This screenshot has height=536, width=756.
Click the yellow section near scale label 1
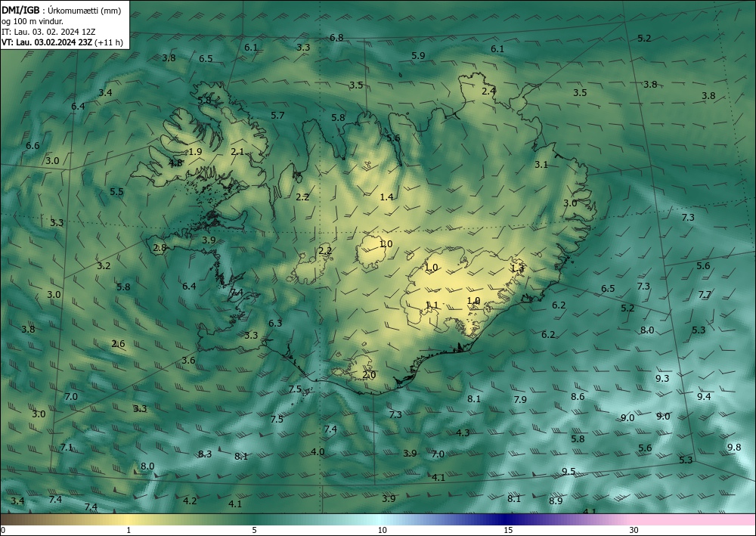129,519
